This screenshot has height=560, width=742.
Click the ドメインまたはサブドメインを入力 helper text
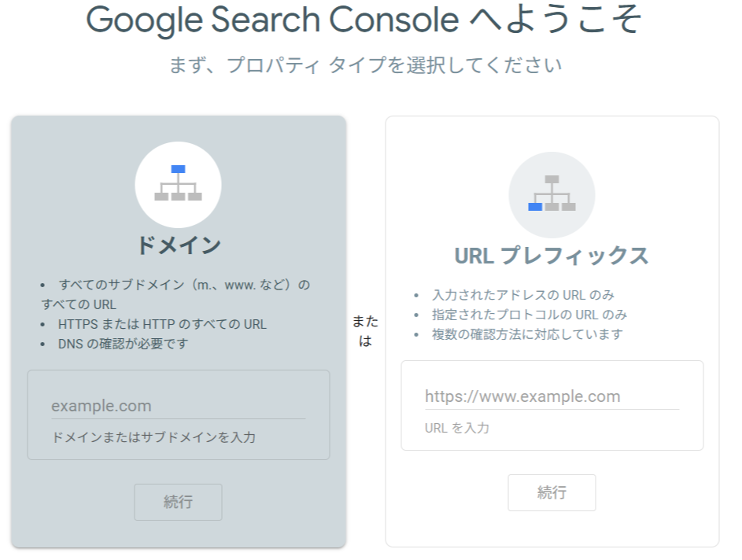153,437
